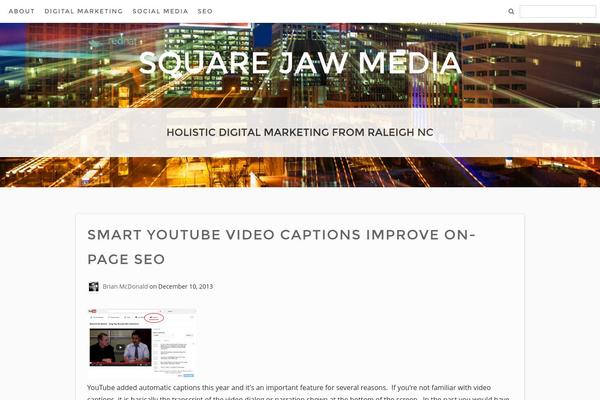Click the Holistic Digital Marketing tagline text
This screenshot has height=400, width=600.
(x=300, y=132)
